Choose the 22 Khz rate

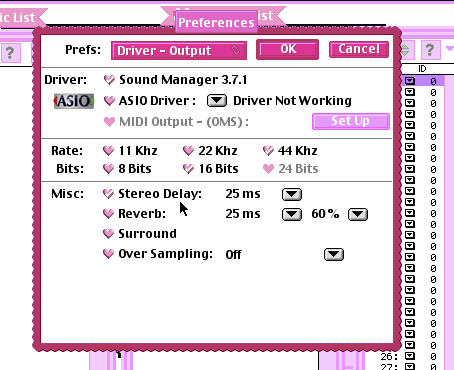(x=188, y=151)
